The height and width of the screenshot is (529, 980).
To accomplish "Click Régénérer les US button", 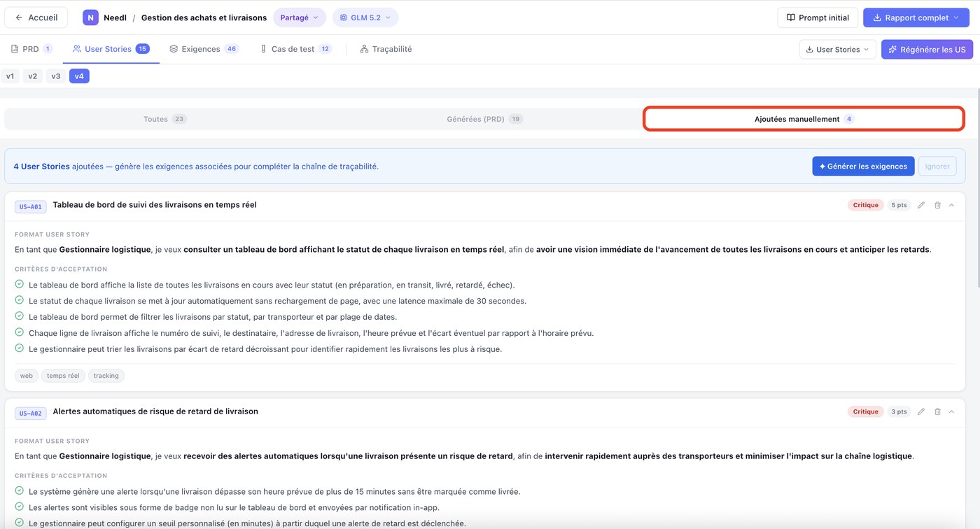I will click(927, 50).
